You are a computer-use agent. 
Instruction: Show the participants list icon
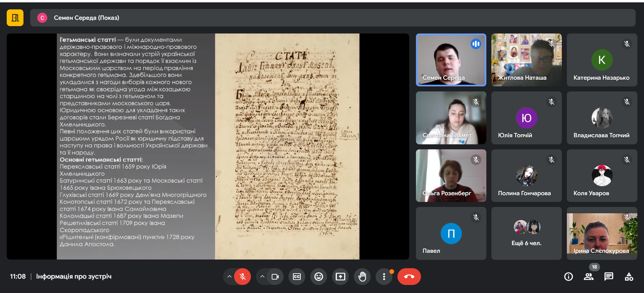[588, 277]
